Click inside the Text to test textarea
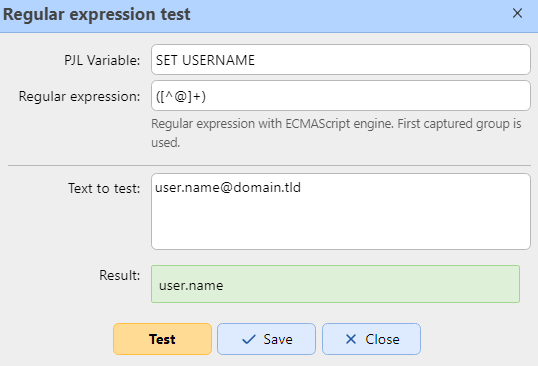538x366 pixels. click(x=341, y=211)
